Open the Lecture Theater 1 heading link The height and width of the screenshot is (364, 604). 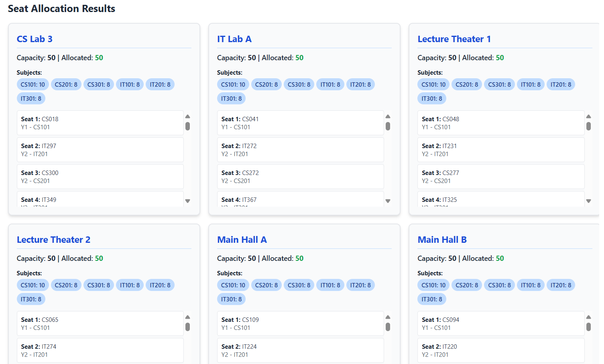[x=454, y=39]
